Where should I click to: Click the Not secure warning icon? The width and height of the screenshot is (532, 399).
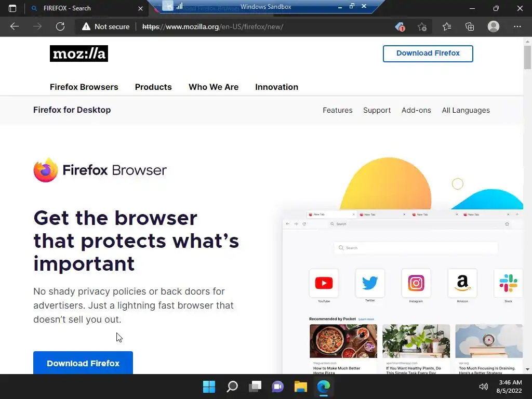pyautogui.click(x=86, y=26)
